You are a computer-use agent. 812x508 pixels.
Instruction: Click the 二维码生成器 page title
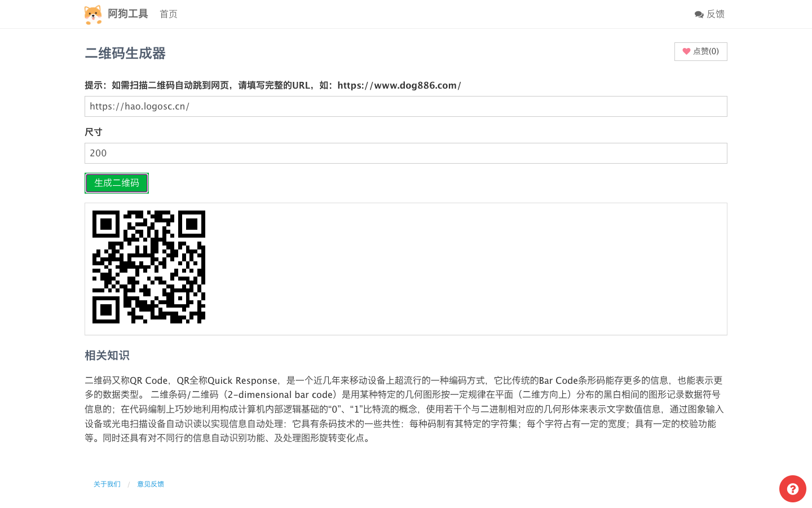tap(124, 54)
